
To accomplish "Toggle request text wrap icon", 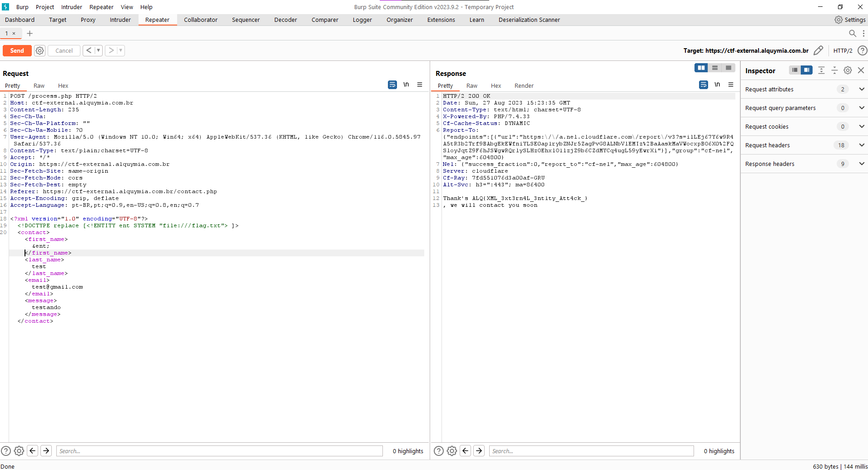I will coord(392,85).
